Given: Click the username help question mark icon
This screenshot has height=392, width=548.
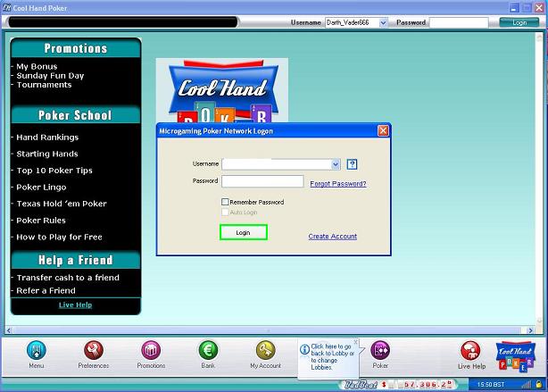Looking at the screenshot, I should point(352,164).
